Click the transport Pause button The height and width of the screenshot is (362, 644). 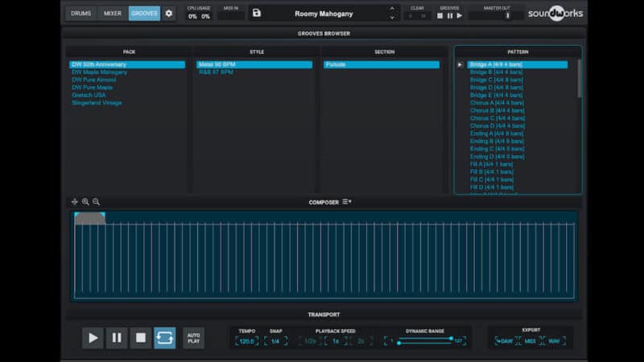click(x=117, y=338)
